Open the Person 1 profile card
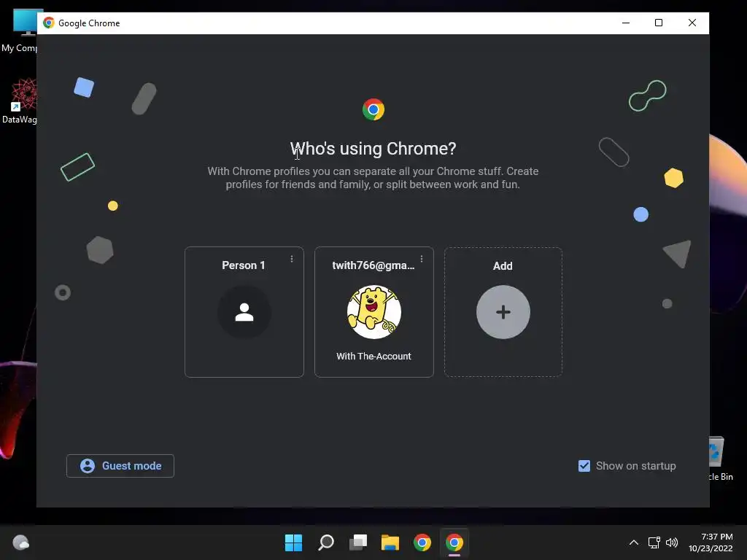 tap(244, 312)
